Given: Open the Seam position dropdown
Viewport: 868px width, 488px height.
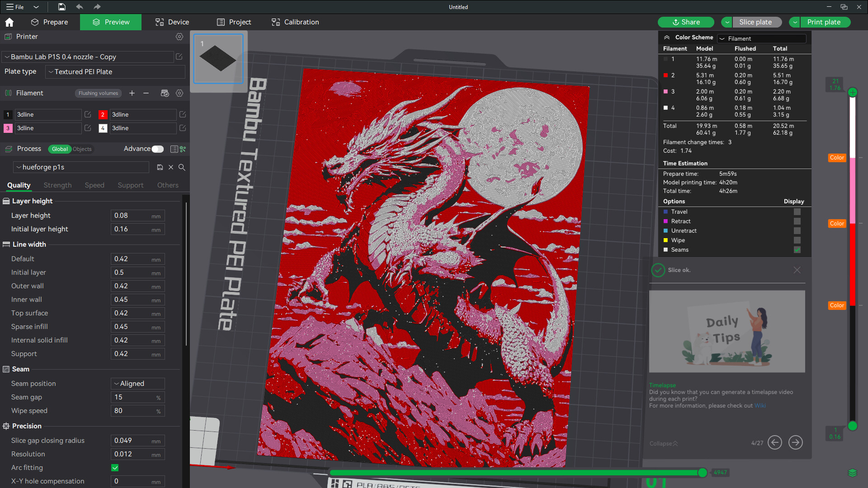Looking at the screenshot, I should click(138, 384).
